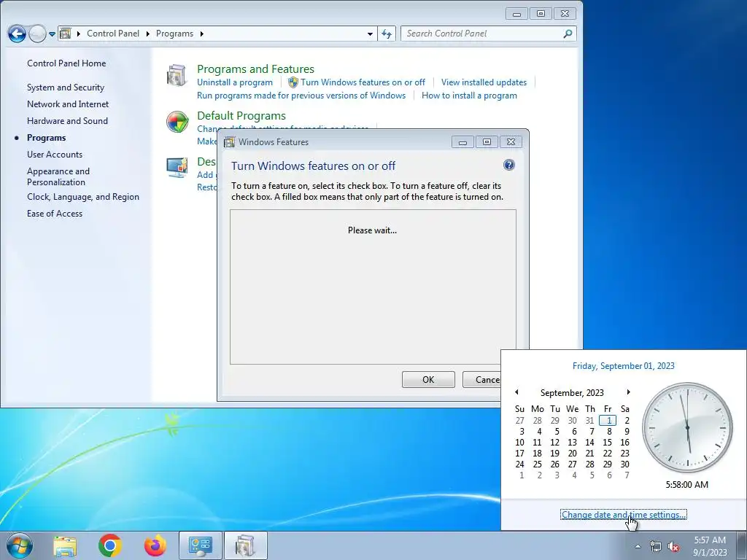Launch Google Chrome from taskbar
The height and width of the screenshot is (560, 747).
pyautogui.click(x=109, y=545)
